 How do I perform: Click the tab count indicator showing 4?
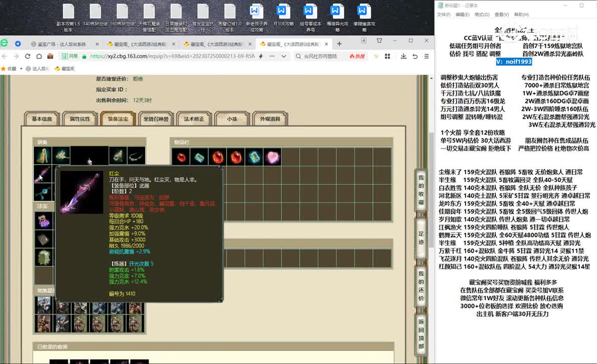click(x=364, y=40)
